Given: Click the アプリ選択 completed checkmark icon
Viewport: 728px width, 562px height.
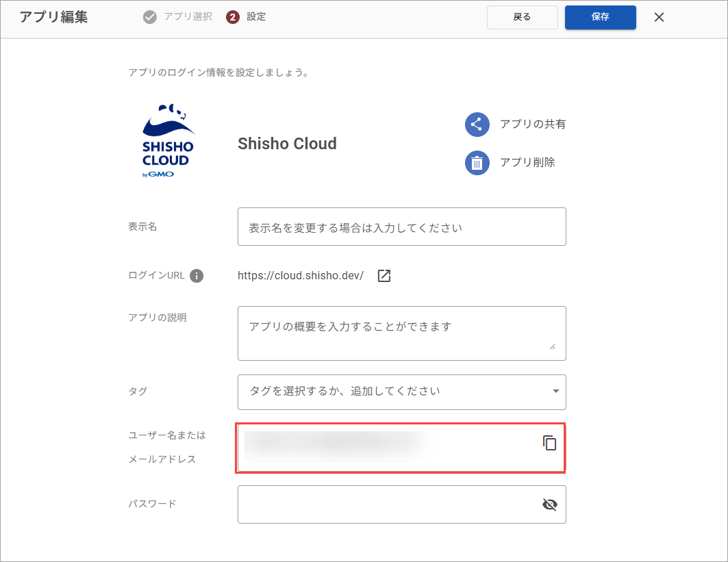Looking at the screenshot, I should pos(149,17).
